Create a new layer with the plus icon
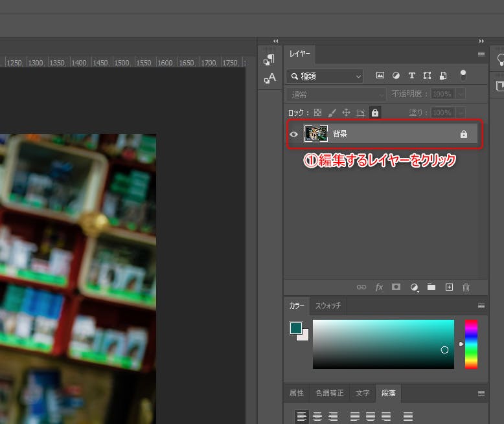Screen dimensions: 504x424 click(x=449, y=287)
